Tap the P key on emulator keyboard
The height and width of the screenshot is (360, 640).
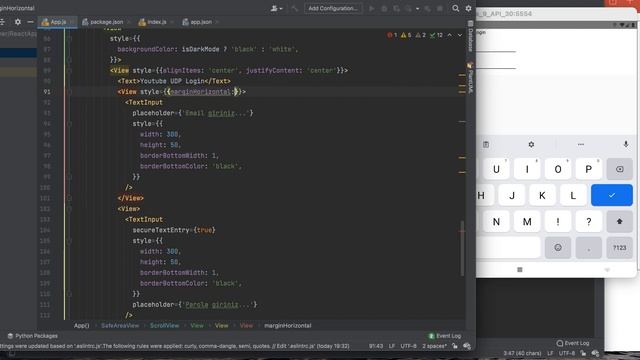[588, 169]
